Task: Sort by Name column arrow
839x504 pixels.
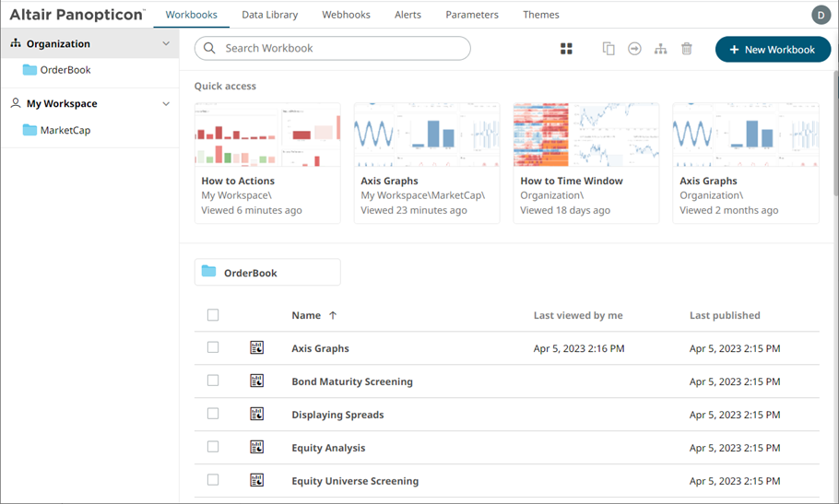Action: [333, 315]
